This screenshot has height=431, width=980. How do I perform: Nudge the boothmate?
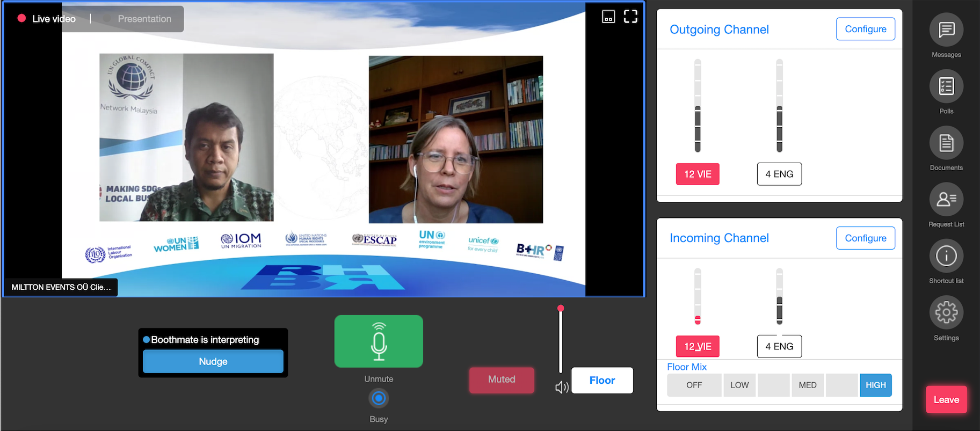pyautogui.click(x=213, y=362)
